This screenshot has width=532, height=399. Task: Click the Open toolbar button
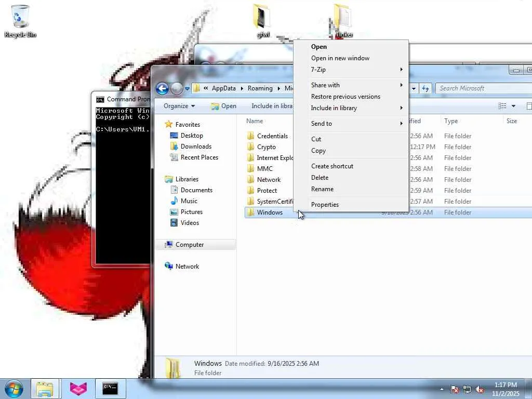pyautogui.click(x=223, y=106)
